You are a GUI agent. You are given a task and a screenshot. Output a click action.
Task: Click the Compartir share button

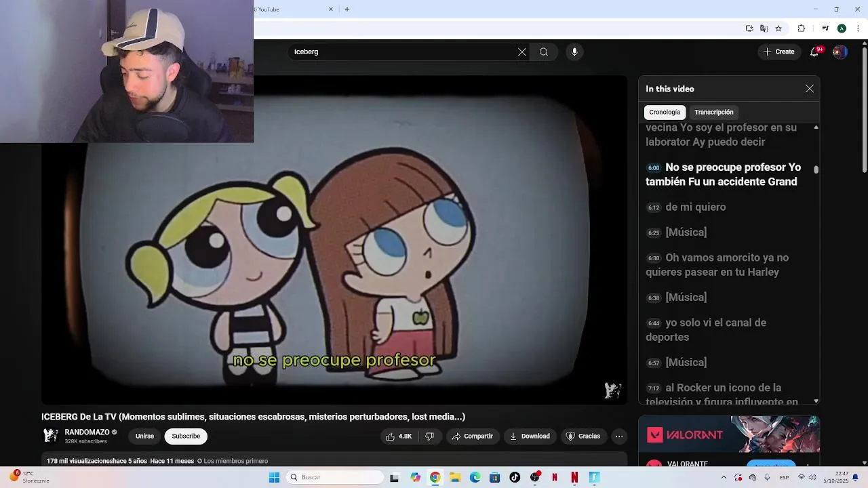473,436
